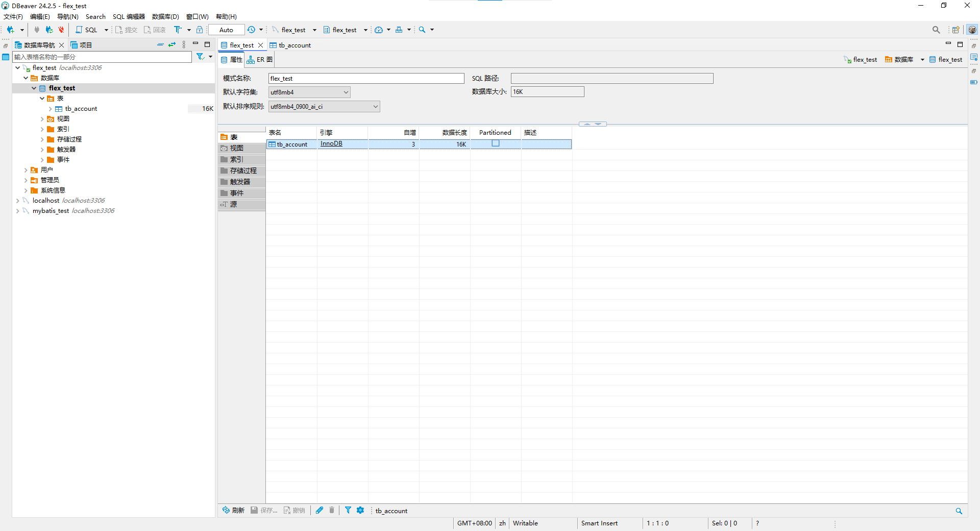Click refresh in the bottom bar
The image size is (980, 531).
tap(233, 510)
